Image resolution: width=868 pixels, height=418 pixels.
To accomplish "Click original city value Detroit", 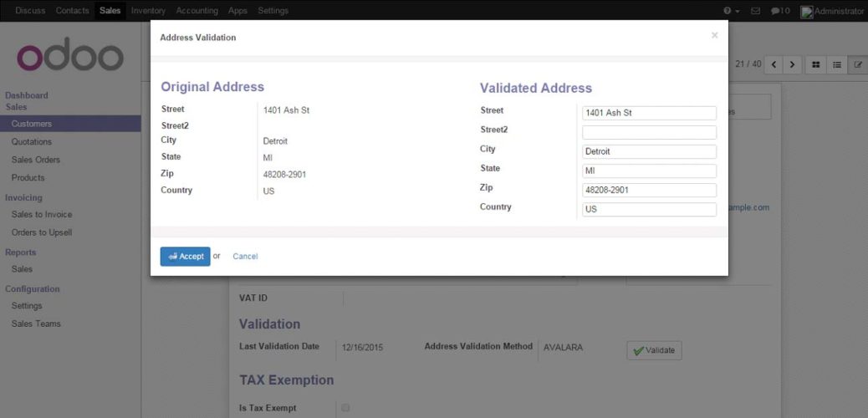I will [275, 141].
